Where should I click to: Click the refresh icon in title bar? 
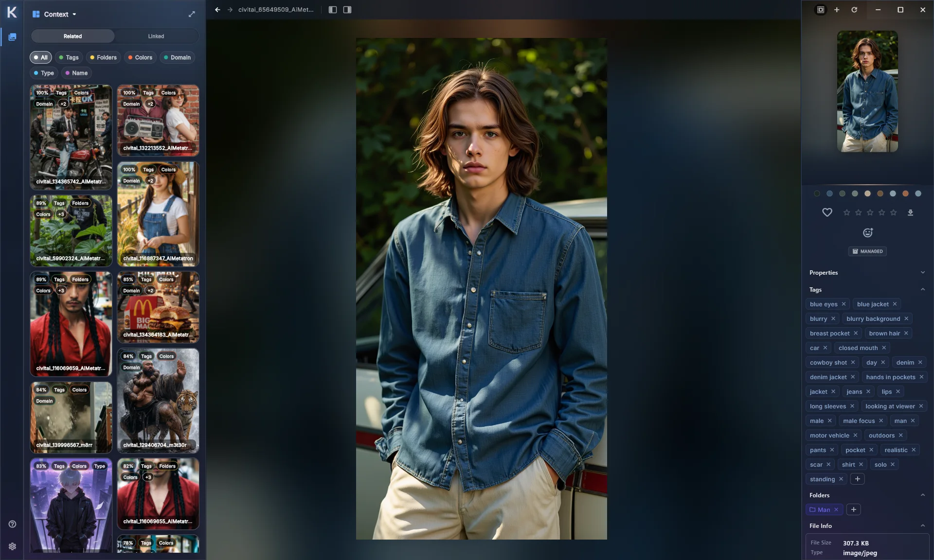(x=854, y=10)
